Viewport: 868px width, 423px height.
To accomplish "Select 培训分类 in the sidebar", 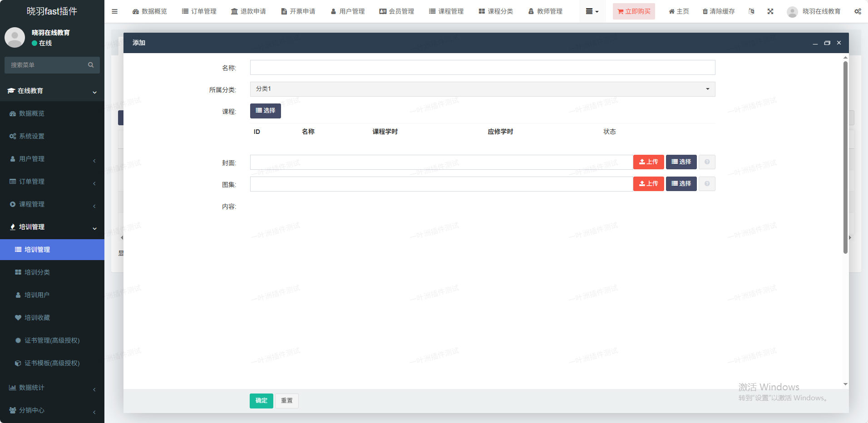I will tap(37, 272).
